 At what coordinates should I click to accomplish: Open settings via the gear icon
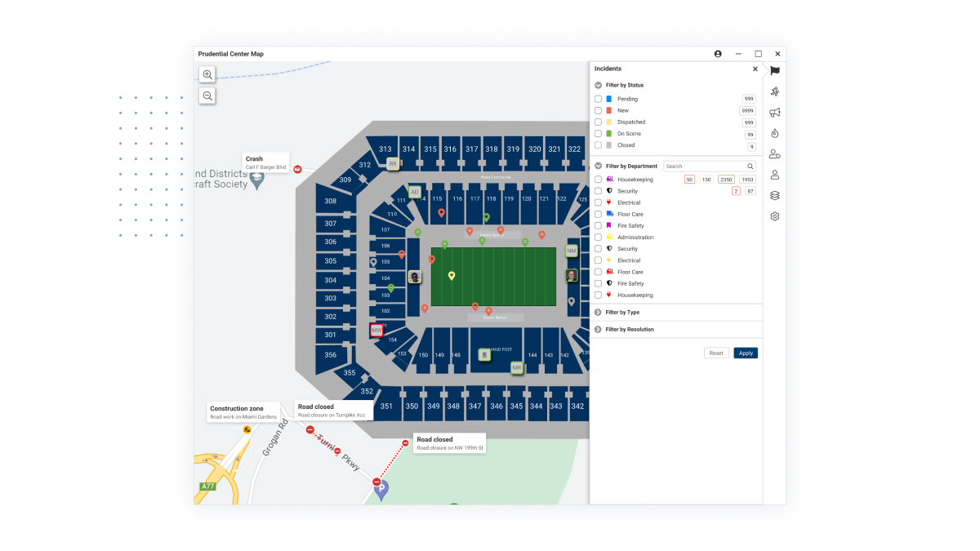click(x=774, y=216)
